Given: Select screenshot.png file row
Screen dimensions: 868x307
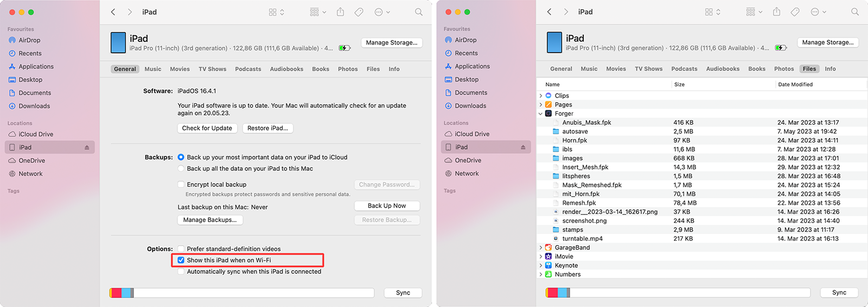Looking at the screenshot, I should [x=702, y=221].
